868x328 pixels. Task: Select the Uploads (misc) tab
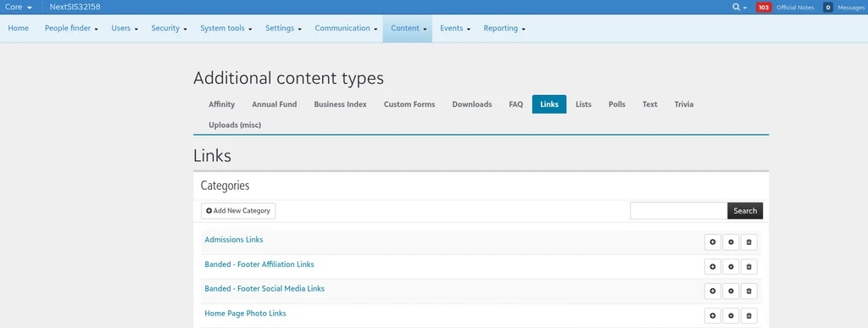235,125
